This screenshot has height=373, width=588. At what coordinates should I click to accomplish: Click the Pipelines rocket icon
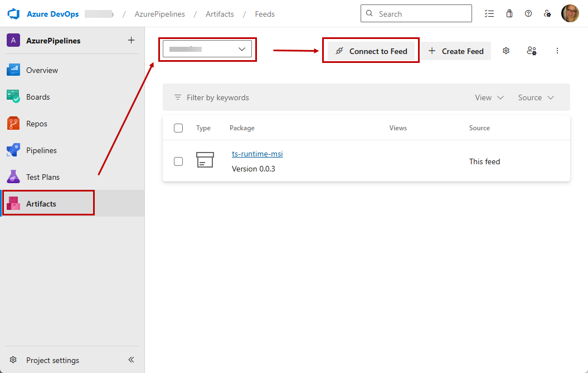pos(13,150)
